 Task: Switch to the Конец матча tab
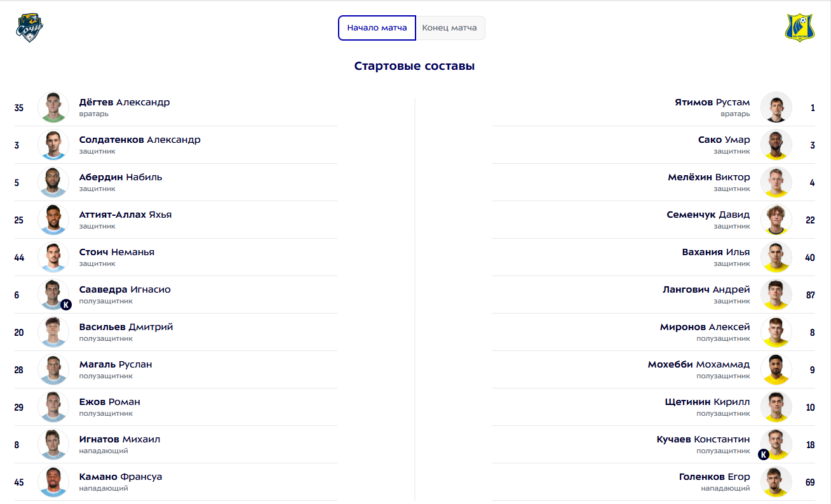click(x=450, y=28)
